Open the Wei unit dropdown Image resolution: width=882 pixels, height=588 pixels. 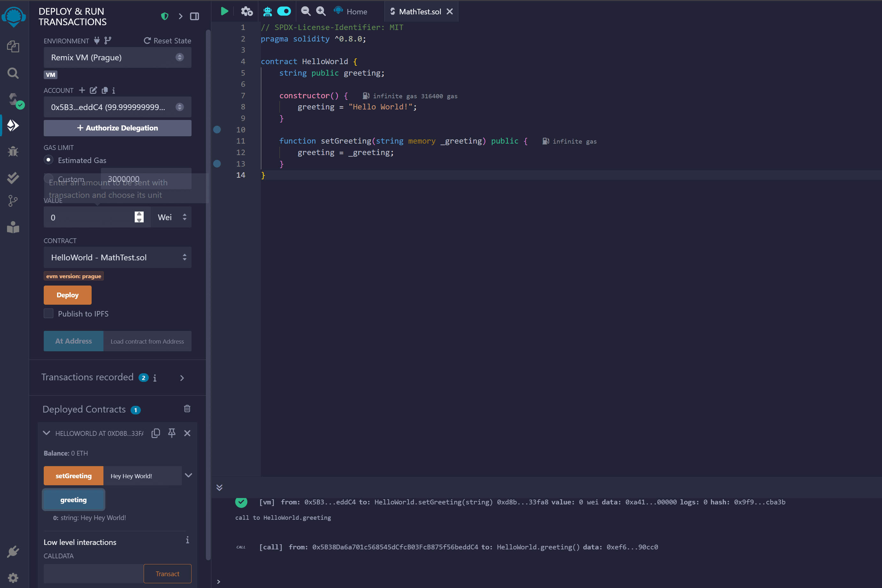[171, 217]
